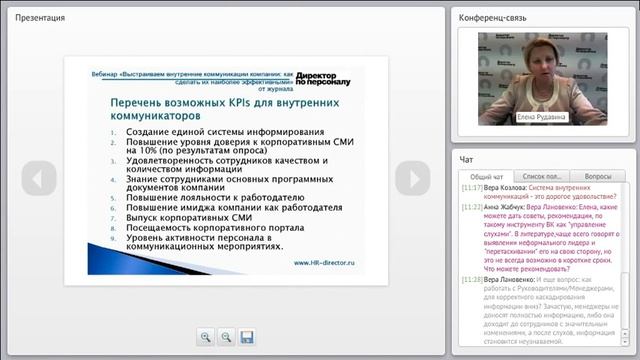Advance to next slide arrow
The image size is (640, 360).
point(413,178)
